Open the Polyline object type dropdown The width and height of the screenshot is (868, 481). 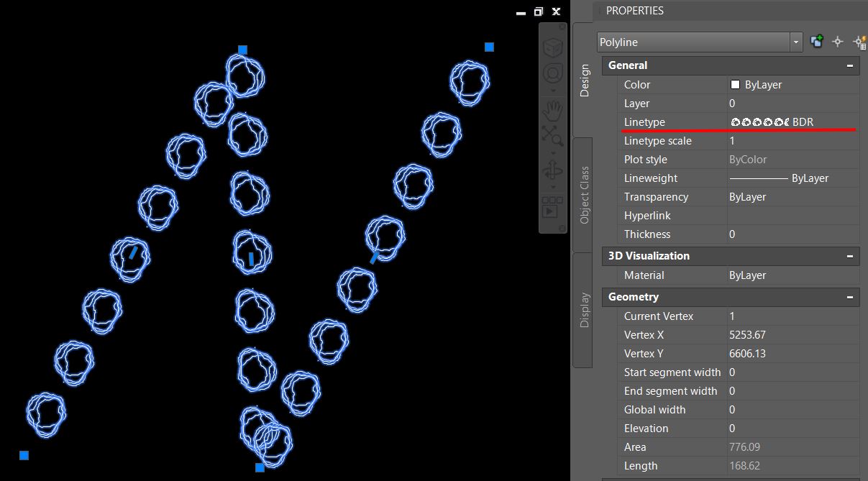[x=796, y=42]
